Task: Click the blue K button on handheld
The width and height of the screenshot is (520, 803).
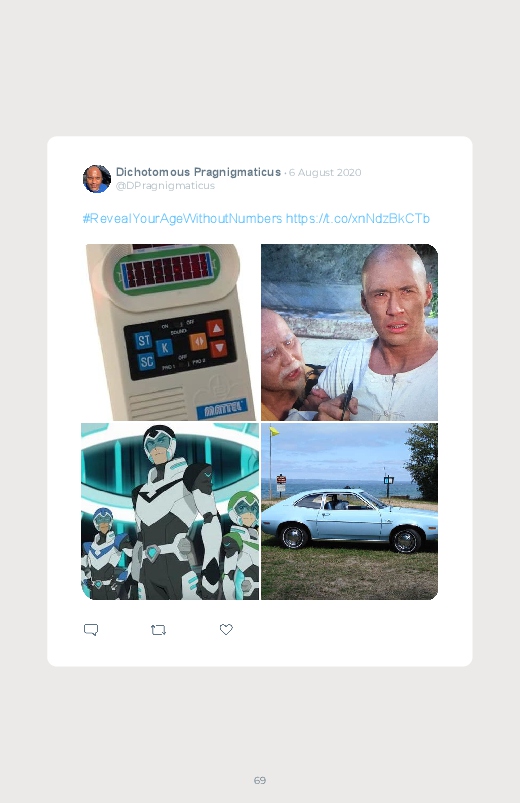Action: point(164,348)
